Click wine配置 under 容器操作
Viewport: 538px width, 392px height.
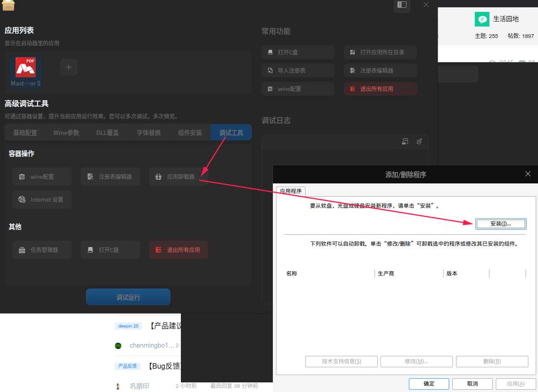click(x=42, y=177)
